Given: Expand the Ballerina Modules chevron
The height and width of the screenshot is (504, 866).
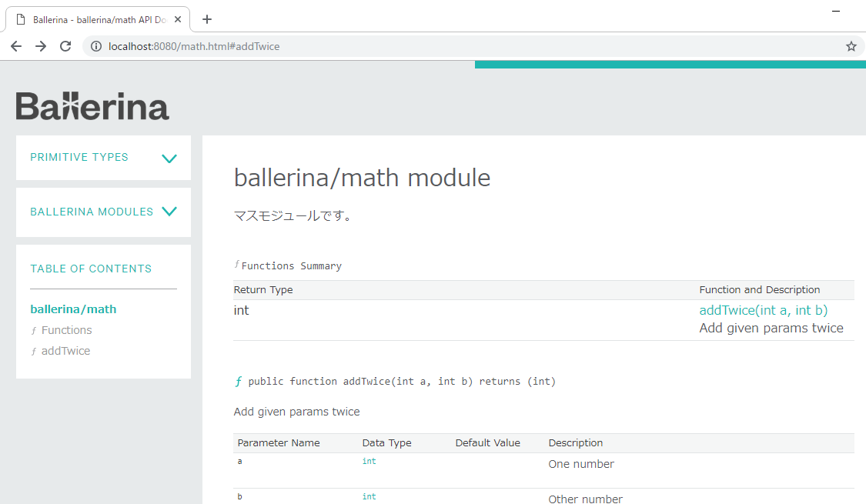Looking at the screenshot, I should tap(169, 212).
